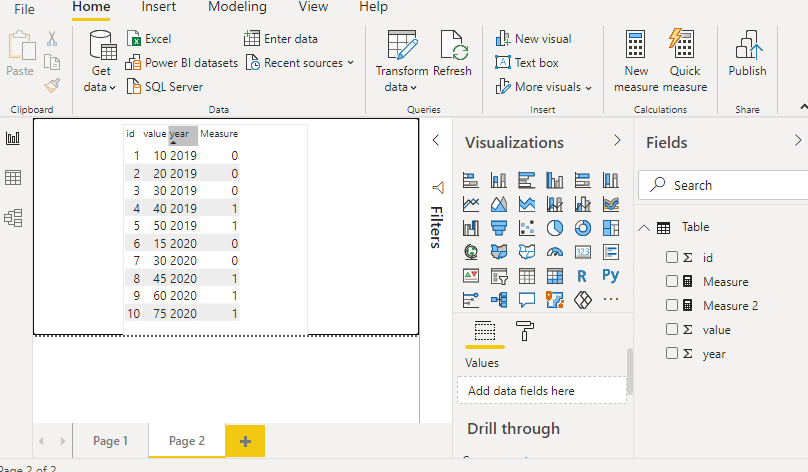Screen dimensions: 808x472
Task: Select the donut chart visual
Action: click(583, 228)
